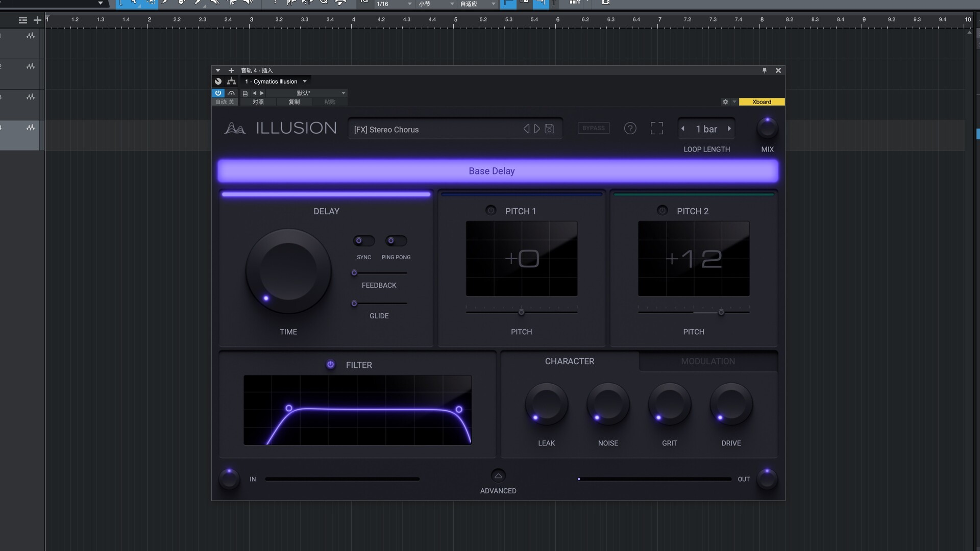This screenshot has width=980, height=551.
Task: Add a track with the plus icon by the ruler
Action: coord(37,20)
